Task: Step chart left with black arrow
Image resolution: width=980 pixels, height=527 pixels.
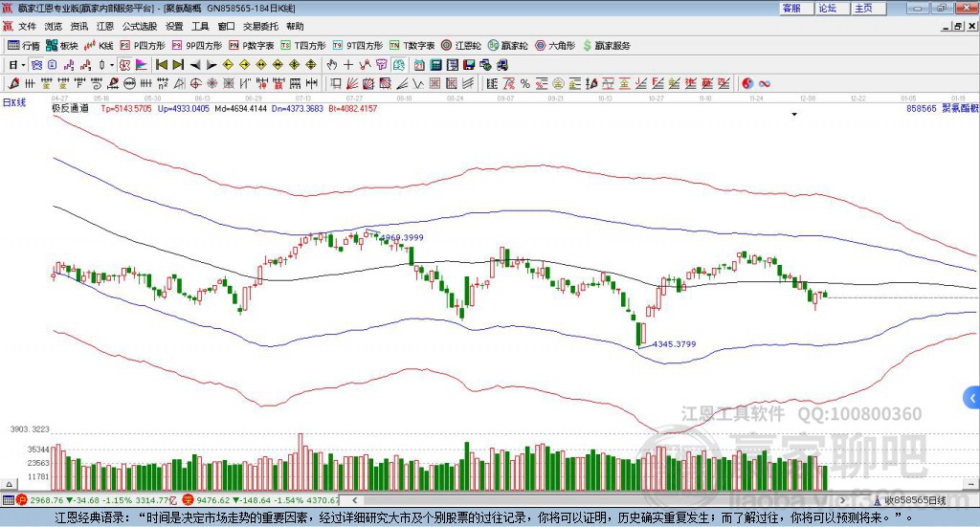Action: 195,65
